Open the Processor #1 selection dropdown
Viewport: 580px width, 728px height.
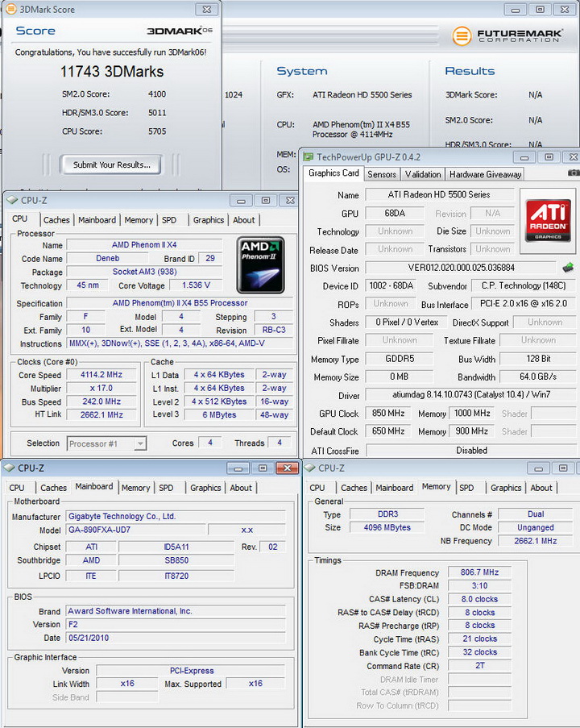coord(106,443)
